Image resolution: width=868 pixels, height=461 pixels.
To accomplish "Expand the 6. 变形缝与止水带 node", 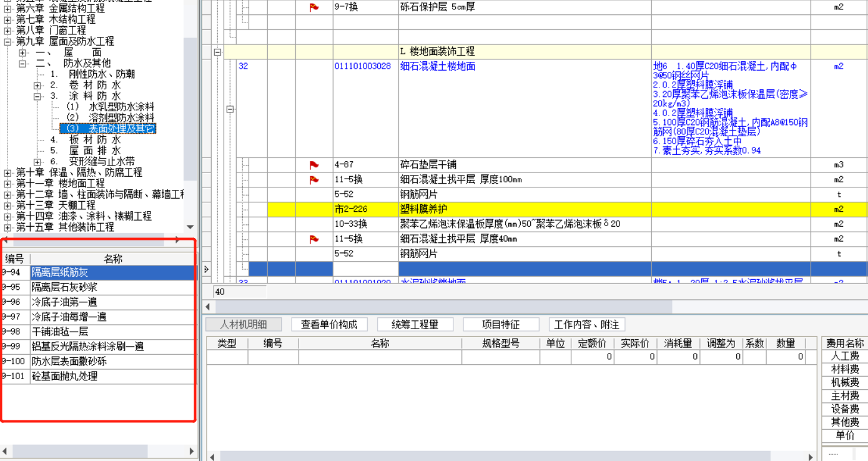I will tap(37, 162).
